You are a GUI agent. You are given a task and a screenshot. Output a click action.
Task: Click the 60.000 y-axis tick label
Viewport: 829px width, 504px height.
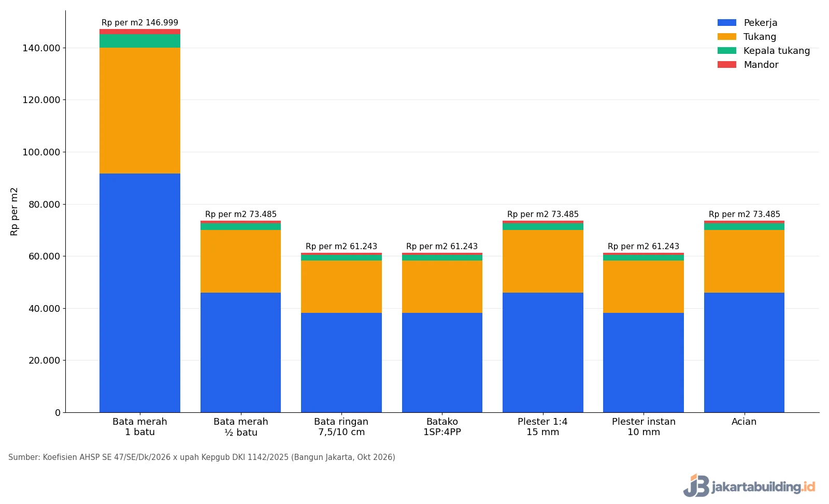[45, 256]
